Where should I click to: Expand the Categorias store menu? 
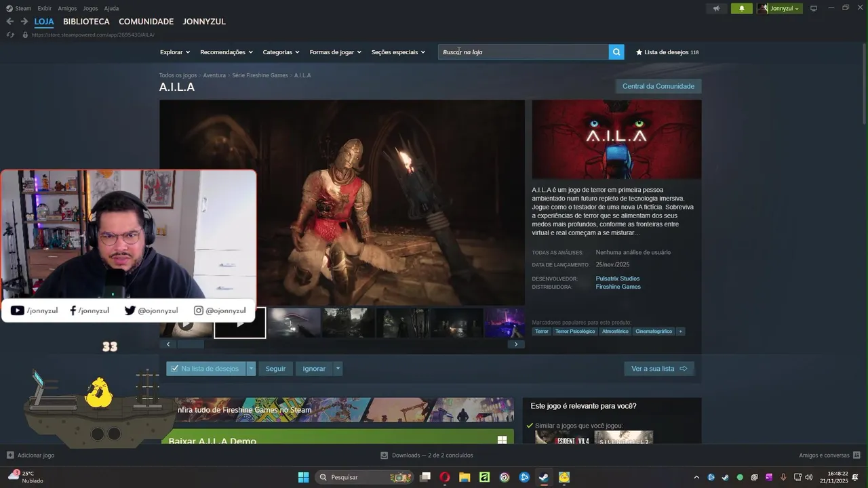pos(281,52)
